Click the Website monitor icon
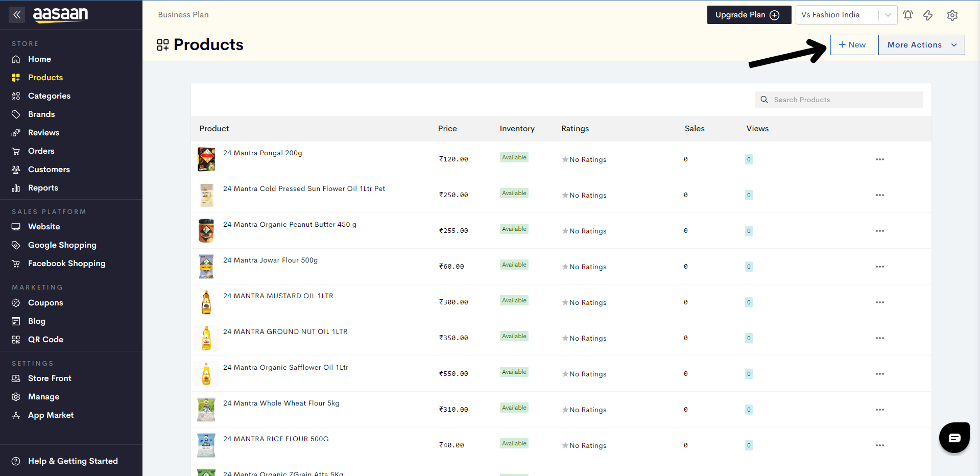Screen dimensions: 980x476 tap(16, 227)
